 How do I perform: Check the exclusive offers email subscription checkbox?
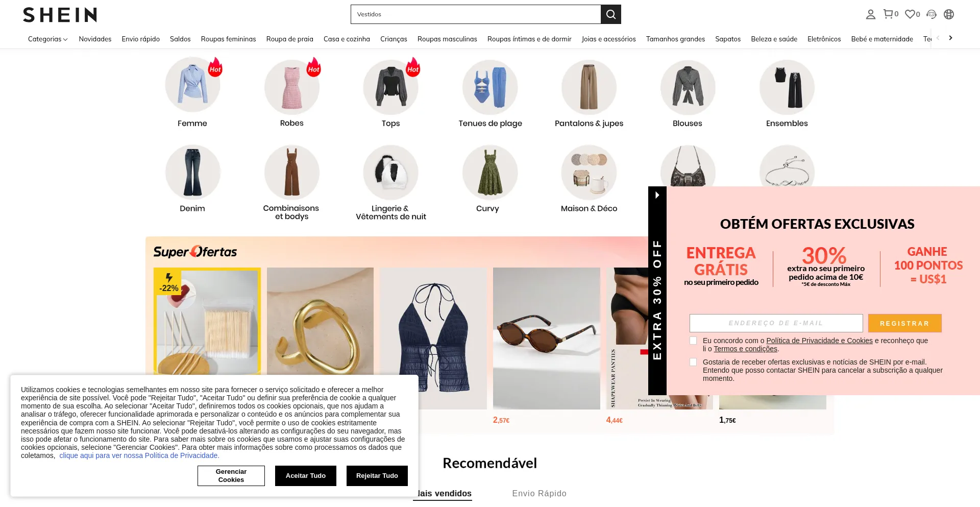coord(693,362)
